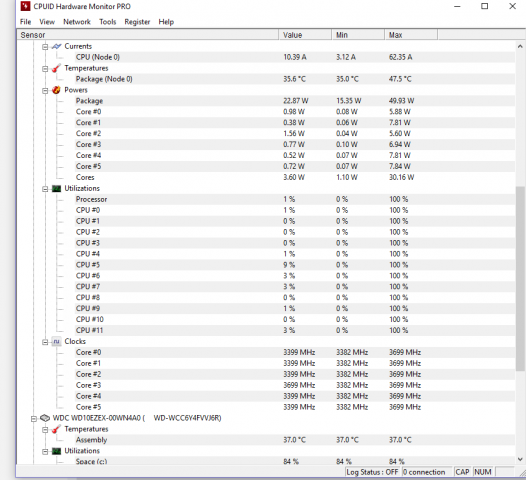The height and width of the screenshot is (480, 526).
Task: Click the 30.16 W max Cores value
Action: 401,177
